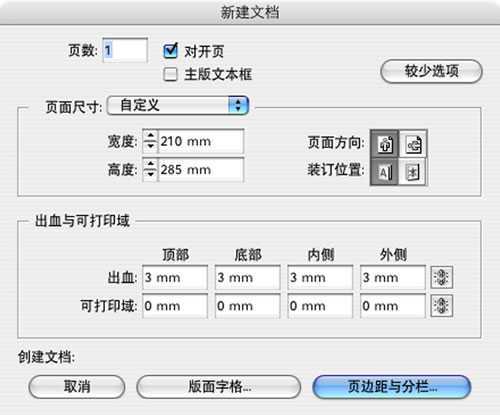Open the 版面字格... layout grid button
The image size is (500, 415).
(219, 387)
